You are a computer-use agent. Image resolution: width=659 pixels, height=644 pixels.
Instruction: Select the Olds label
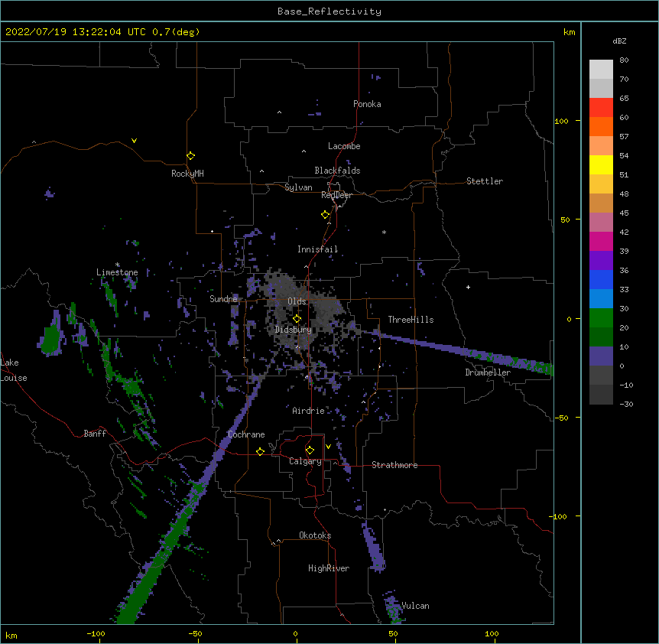pyautogui.click(x=297, y=301)
